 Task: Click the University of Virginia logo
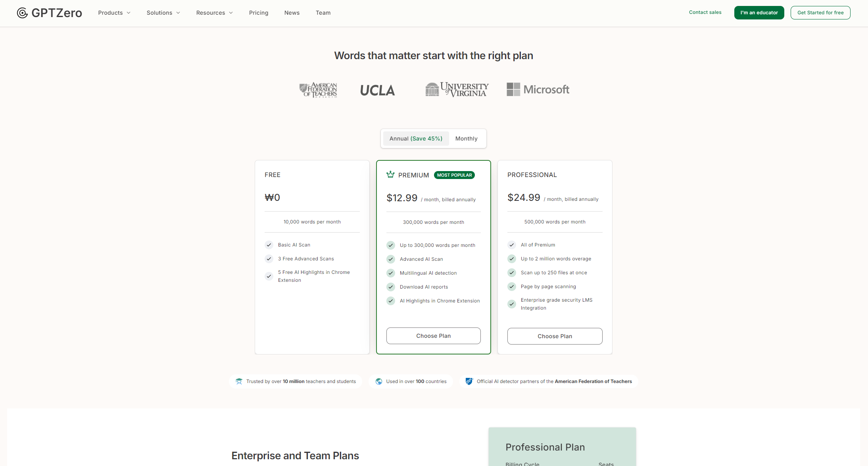tap(457, 90)
